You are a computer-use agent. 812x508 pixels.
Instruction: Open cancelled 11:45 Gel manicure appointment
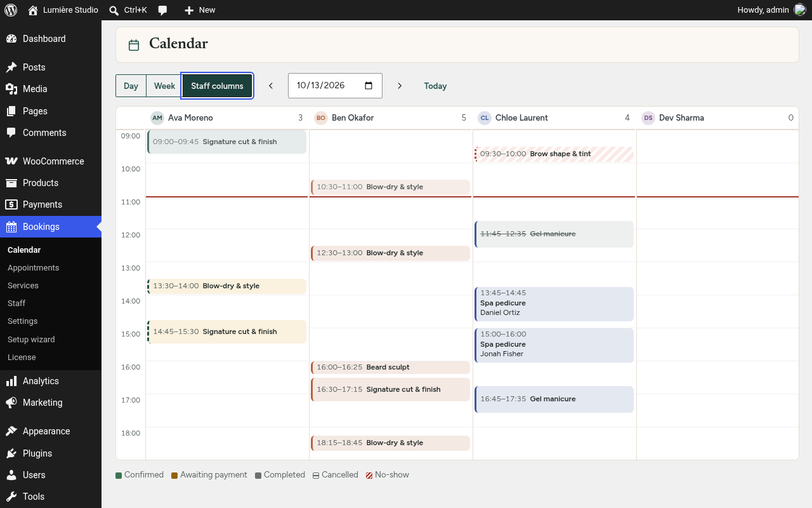point(554,234)
